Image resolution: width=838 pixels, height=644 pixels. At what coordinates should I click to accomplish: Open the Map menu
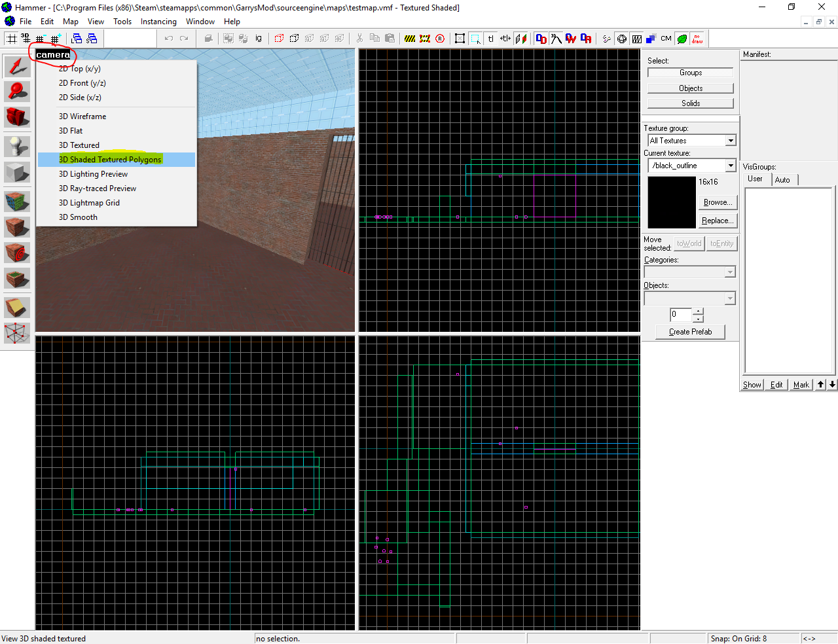pyautogui.click(x=71, y=22)
